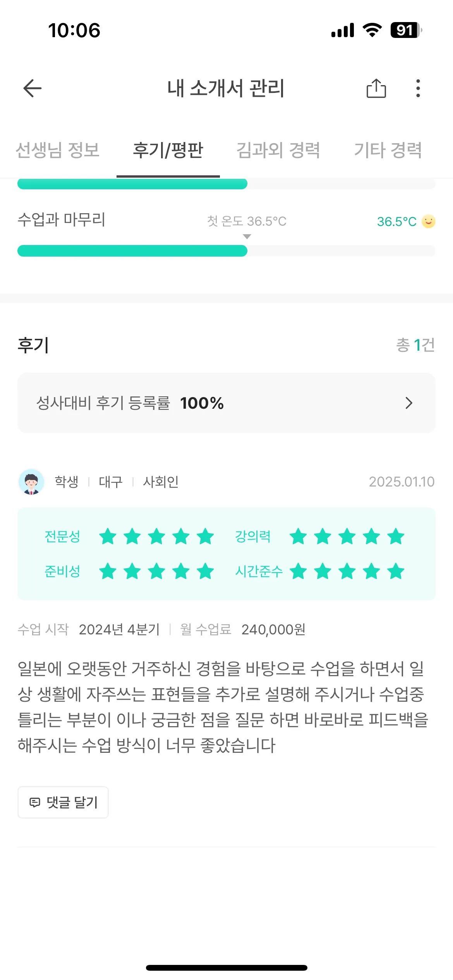Tap the 첫 온도 marker triangle
Image resolution: width=453 pixels, height=980 pixels.
247,236
